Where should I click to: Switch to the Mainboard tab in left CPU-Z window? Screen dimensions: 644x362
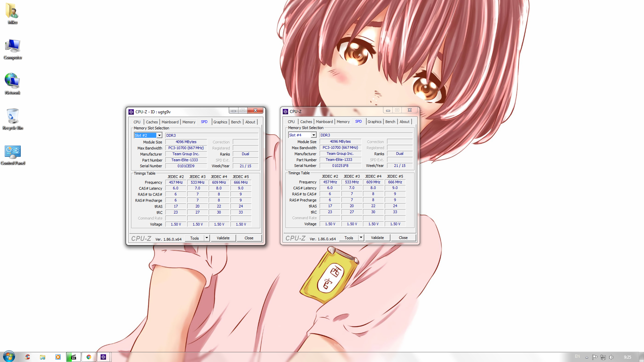pos(170,122)
